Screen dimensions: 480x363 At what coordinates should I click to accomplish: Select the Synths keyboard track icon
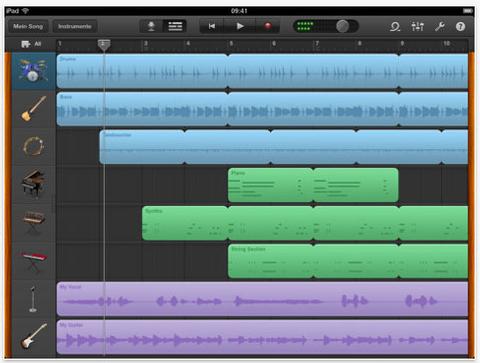tap(33, 222)
